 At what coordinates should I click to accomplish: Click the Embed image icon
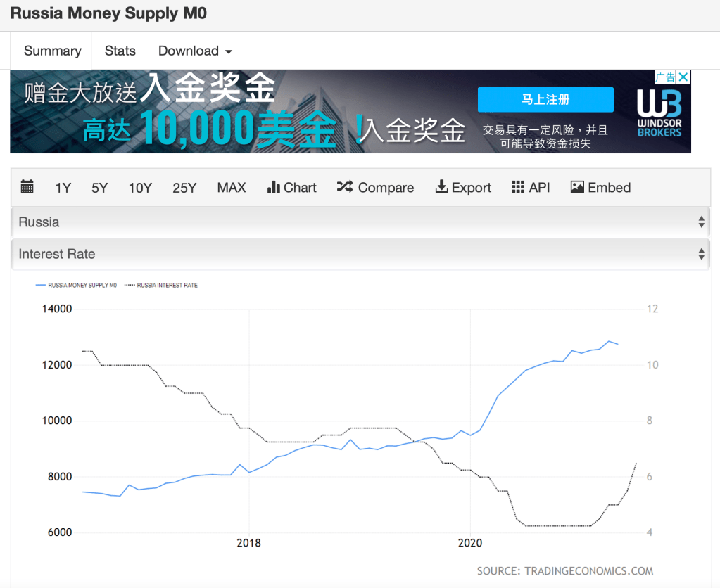click(577, 187)
